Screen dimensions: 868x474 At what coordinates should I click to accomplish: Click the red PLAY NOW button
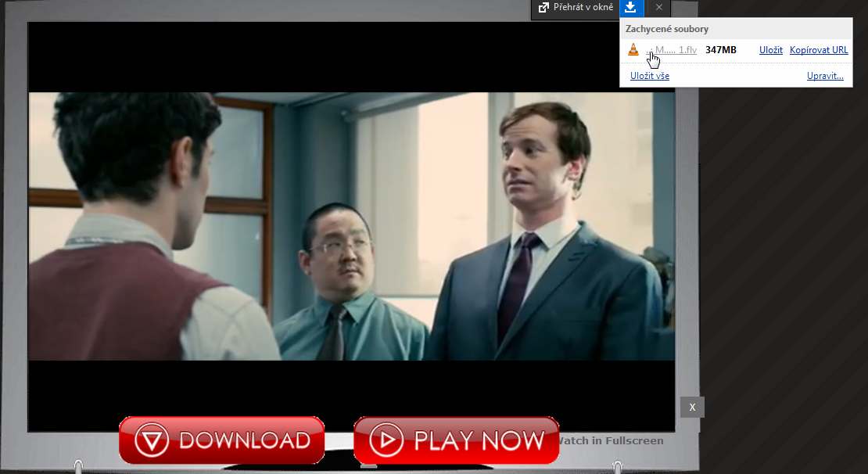(x=456, y=440)
